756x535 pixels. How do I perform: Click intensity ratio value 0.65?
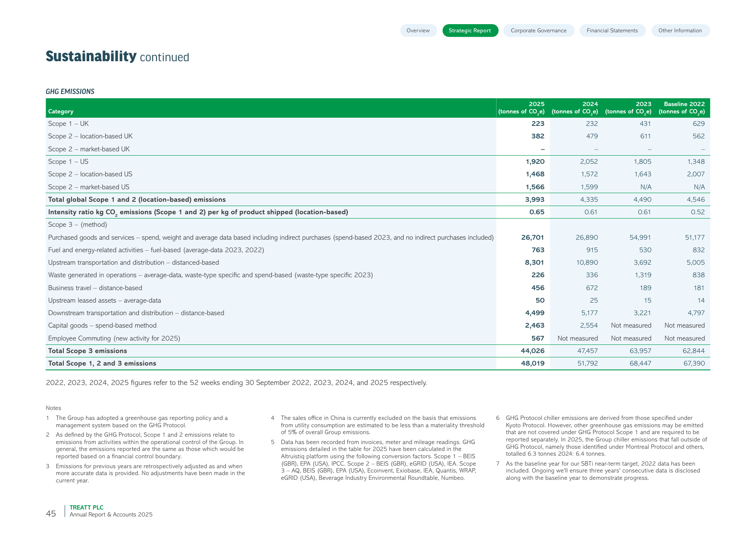point(537,212)
